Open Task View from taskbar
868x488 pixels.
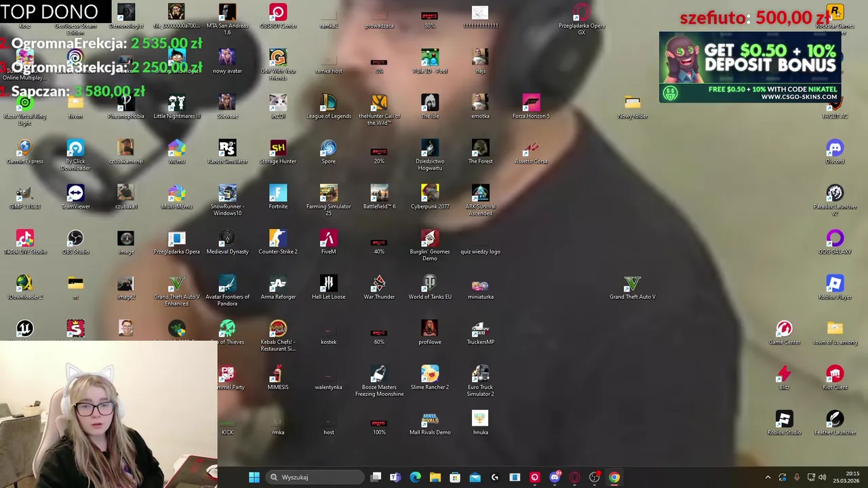click(x=376, y=477)
